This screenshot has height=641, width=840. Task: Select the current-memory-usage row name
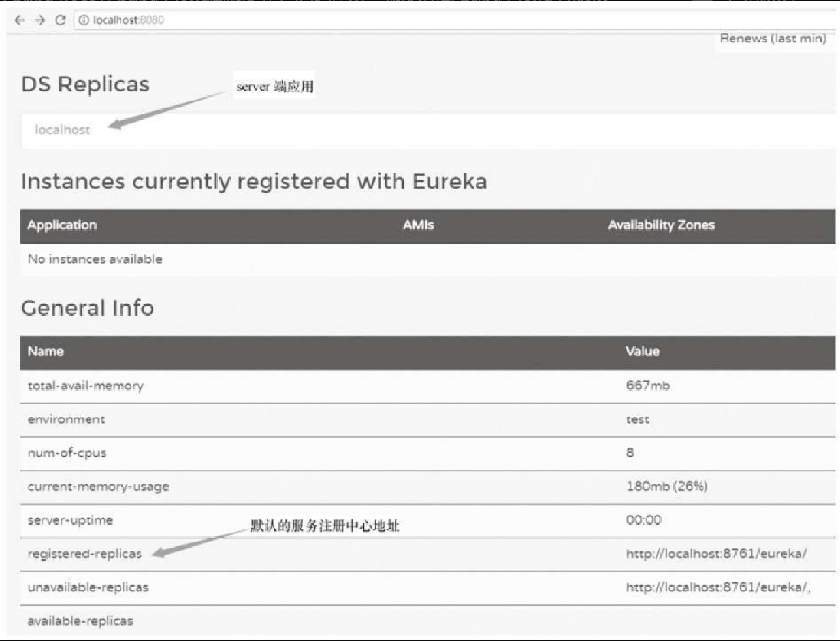98,487
